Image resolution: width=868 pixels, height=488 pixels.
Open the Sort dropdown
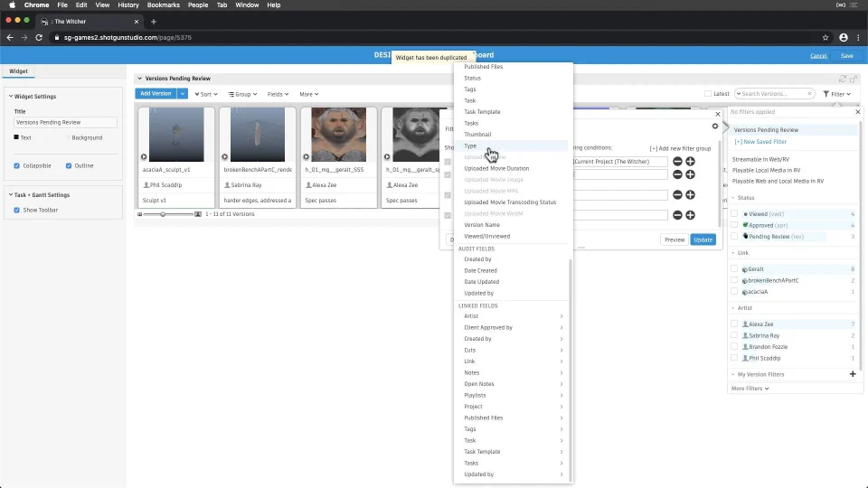click(206, 95)
